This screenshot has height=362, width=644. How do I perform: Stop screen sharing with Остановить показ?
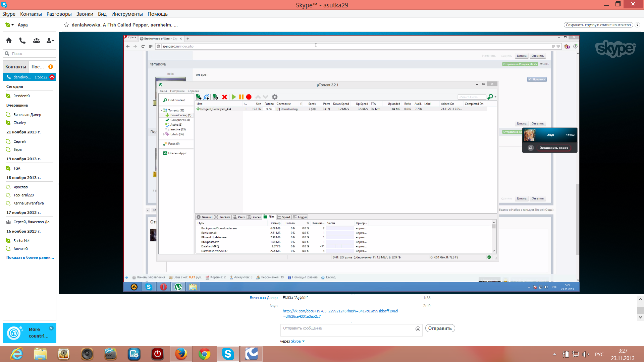tap(553, 148)
